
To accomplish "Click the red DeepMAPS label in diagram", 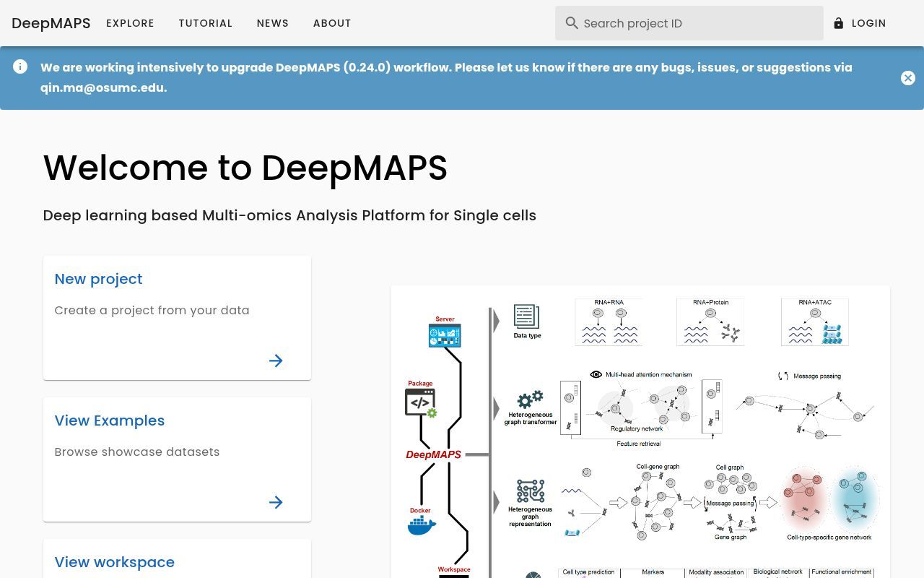I will point(434,454).
